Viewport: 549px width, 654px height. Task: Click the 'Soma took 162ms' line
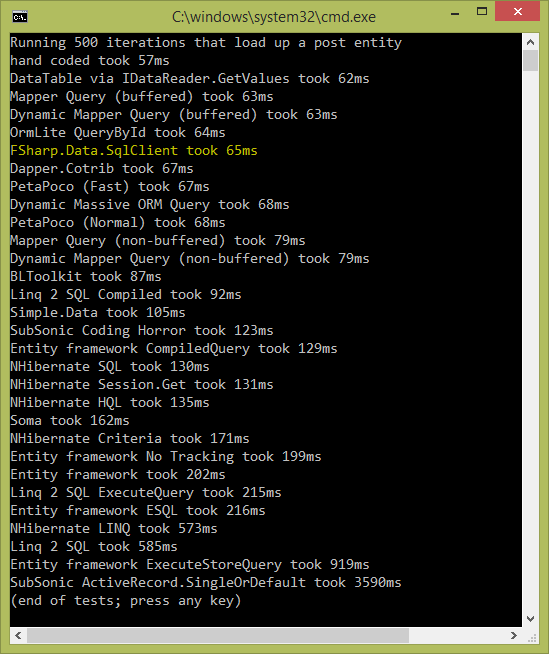click(x=70, y=420)
